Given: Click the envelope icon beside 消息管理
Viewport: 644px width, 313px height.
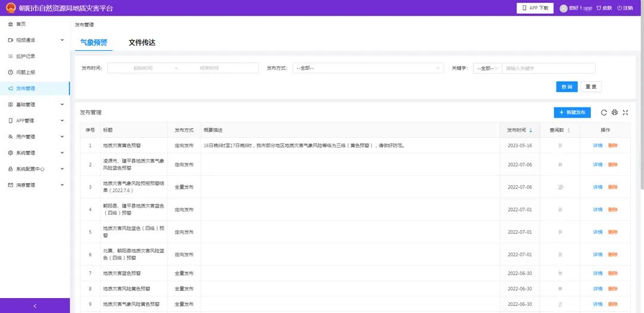Looking at the screenshot, I should (10, 185).
